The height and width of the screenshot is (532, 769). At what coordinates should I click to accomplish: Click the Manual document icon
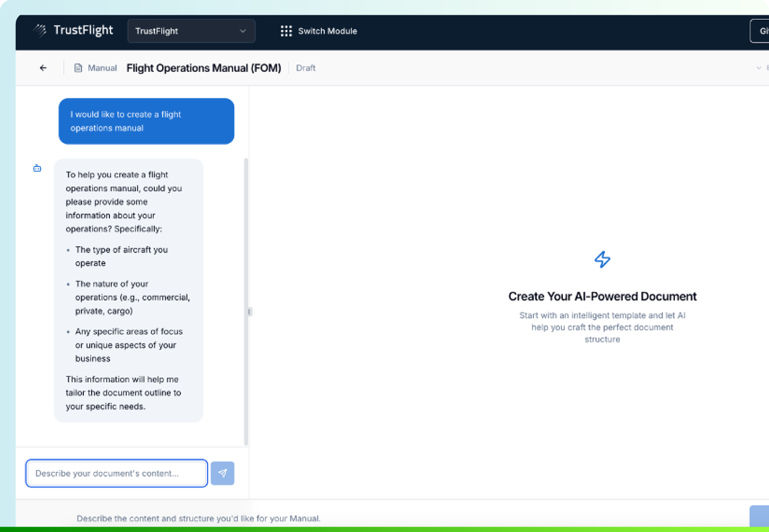78,68
